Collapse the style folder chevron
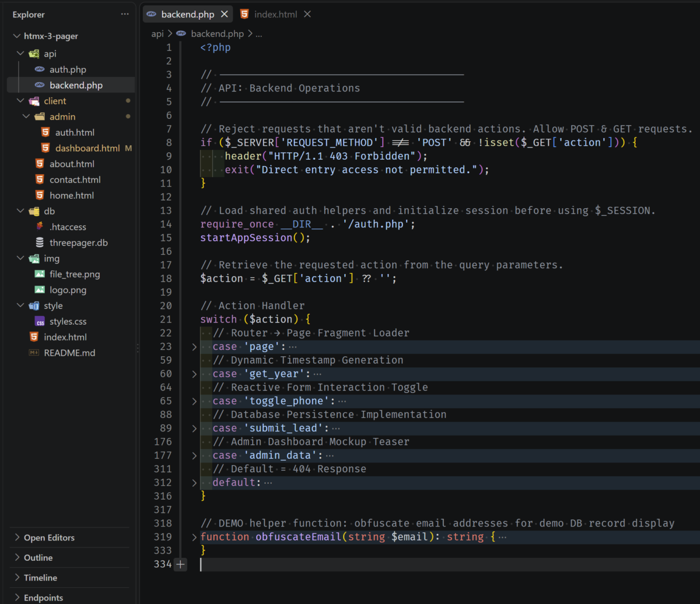700x604 pixels. (x=21, y=305)
